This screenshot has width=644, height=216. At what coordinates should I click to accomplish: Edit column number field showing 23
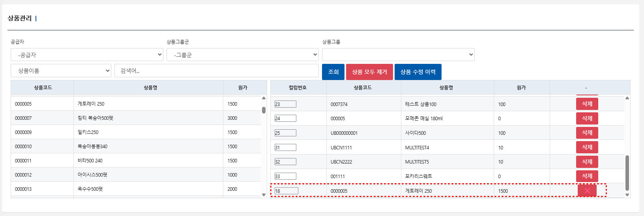pos(285,104)
